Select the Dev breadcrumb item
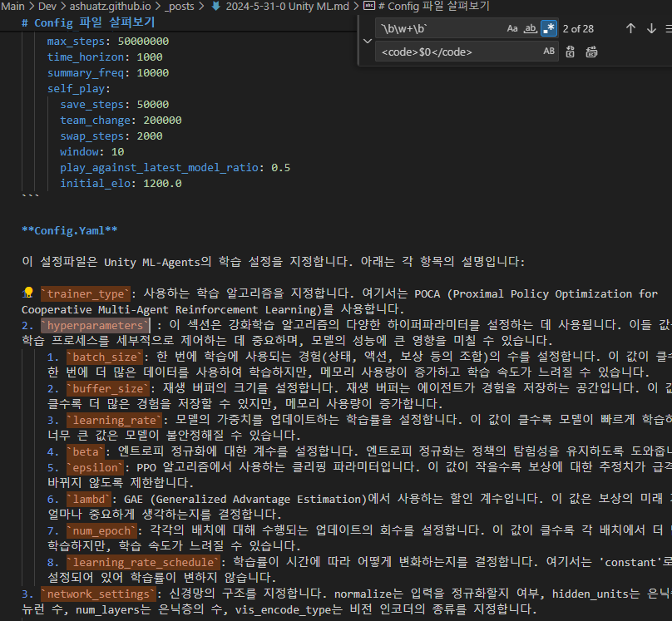 pos(47,6)
